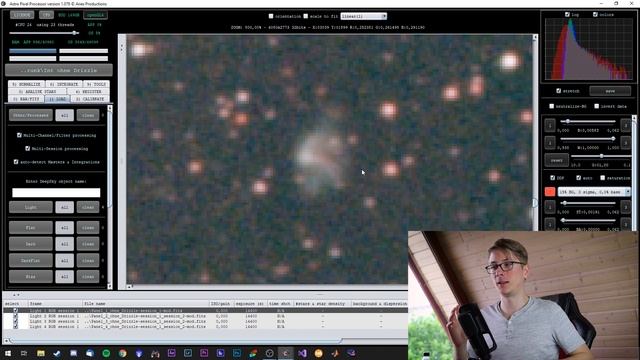
Task: Open the LICENSE button at top left
Action: pos(22,15)
